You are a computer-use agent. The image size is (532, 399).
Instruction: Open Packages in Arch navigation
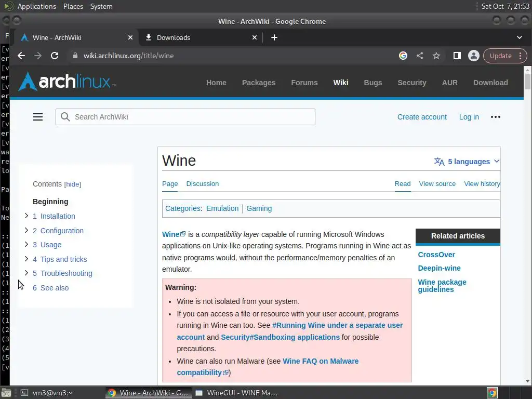tap(259, 83)
